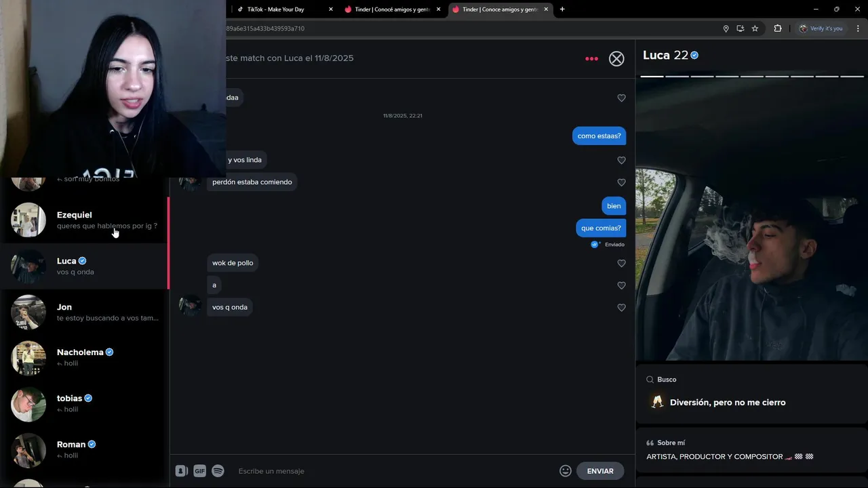Focus the 'Escribe un mensaje' text field
Screen dimensions: 868x488
click(x=393, y=471)
